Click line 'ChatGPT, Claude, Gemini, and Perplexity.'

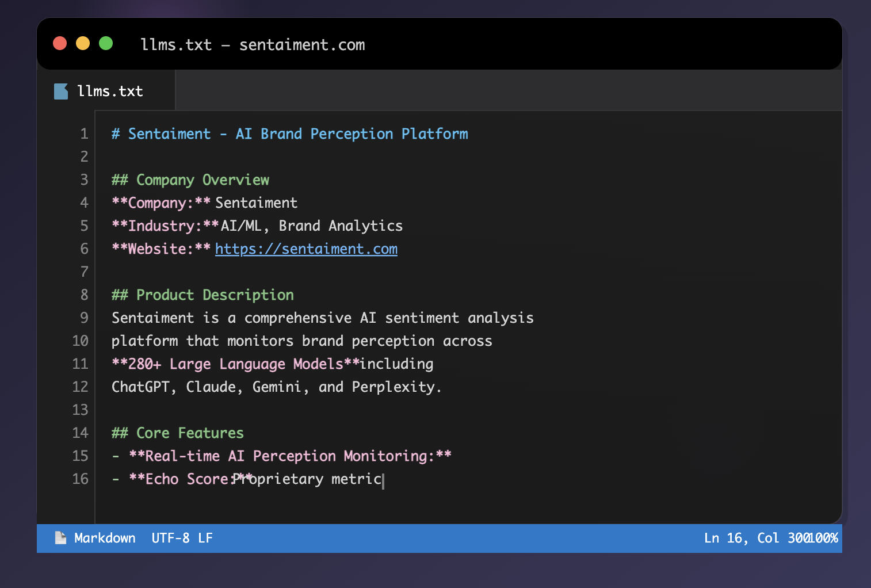tap(277, 387)
